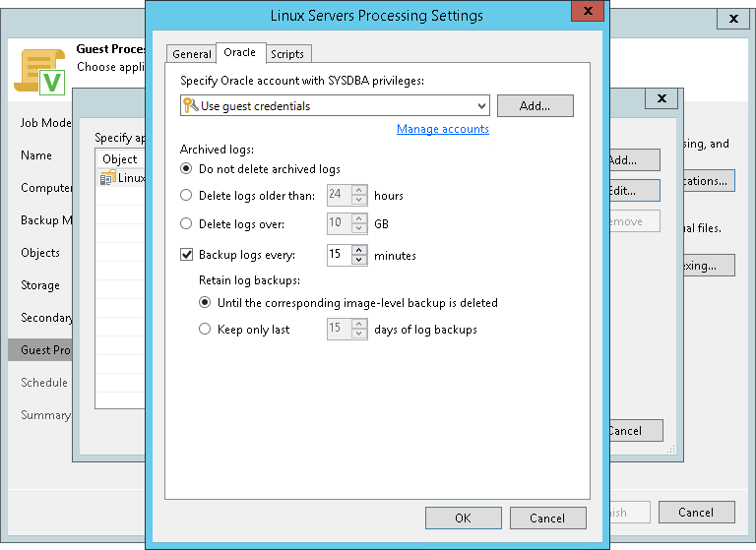The image size is (756, 550).
Task: Open the Manage accounts link
Action: coord(443,129)
